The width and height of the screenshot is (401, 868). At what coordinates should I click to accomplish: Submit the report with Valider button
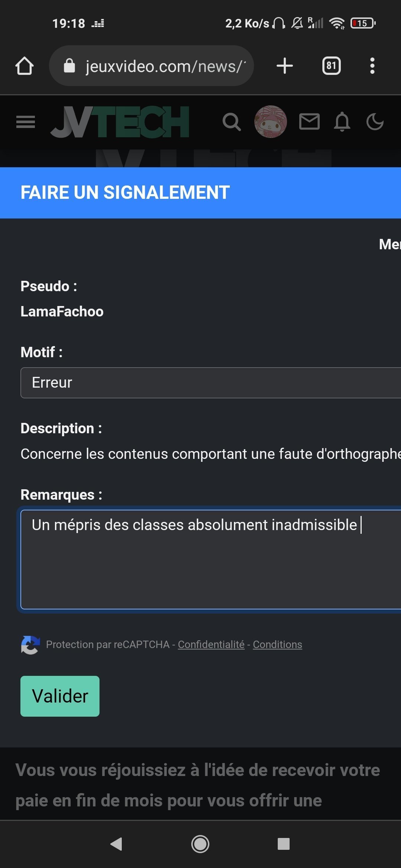60,696
